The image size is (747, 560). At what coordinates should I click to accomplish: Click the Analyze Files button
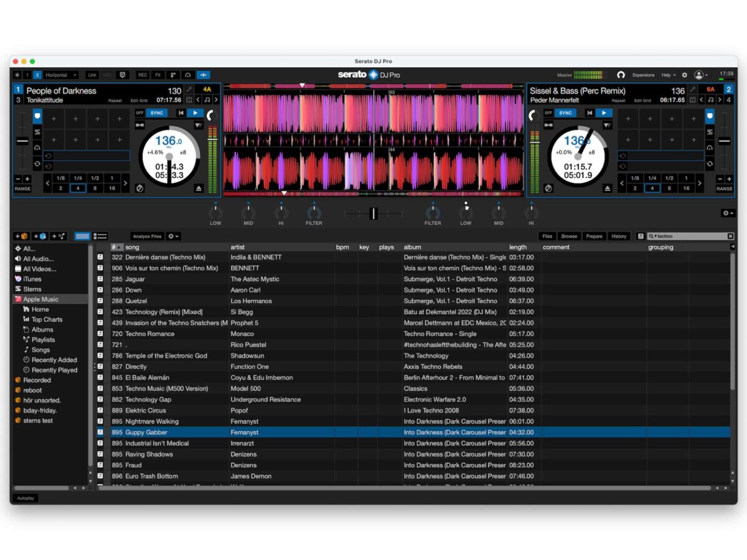coord(147,236)
